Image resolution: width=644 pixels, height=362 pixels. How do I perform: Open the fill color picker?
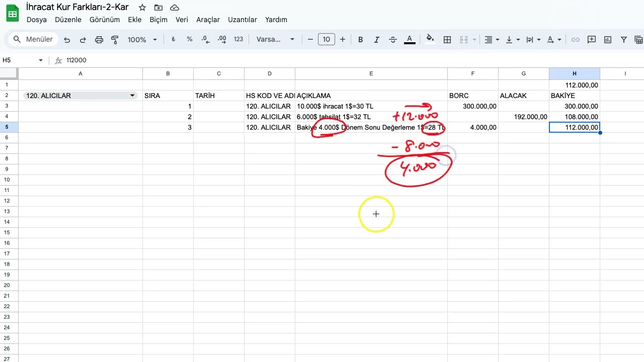pyautogui.click(x=430, y=40)
